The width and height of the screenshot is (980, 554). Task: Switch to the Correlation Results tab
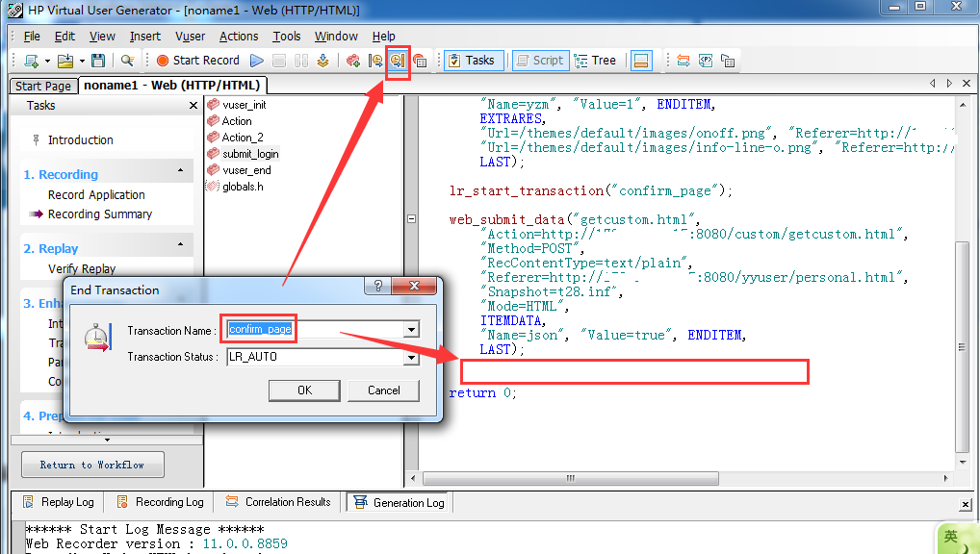pos(278,502)
